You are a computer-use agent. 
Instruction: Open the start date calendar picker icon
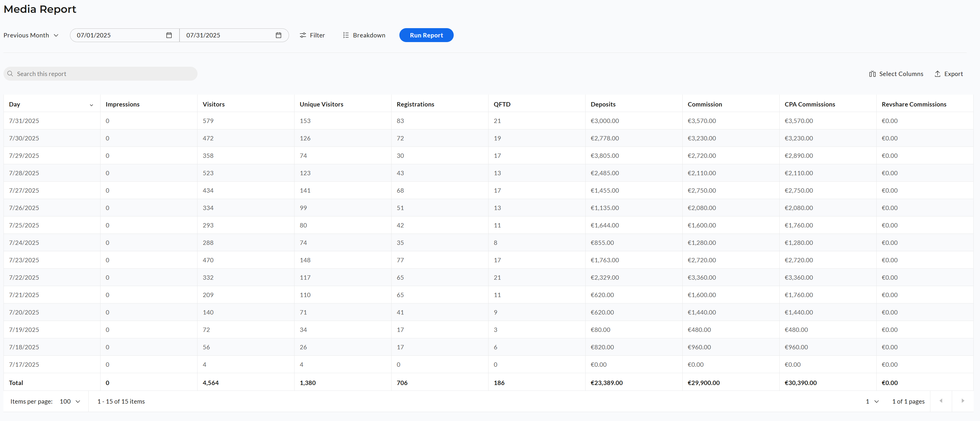click(x=169, y=35)
